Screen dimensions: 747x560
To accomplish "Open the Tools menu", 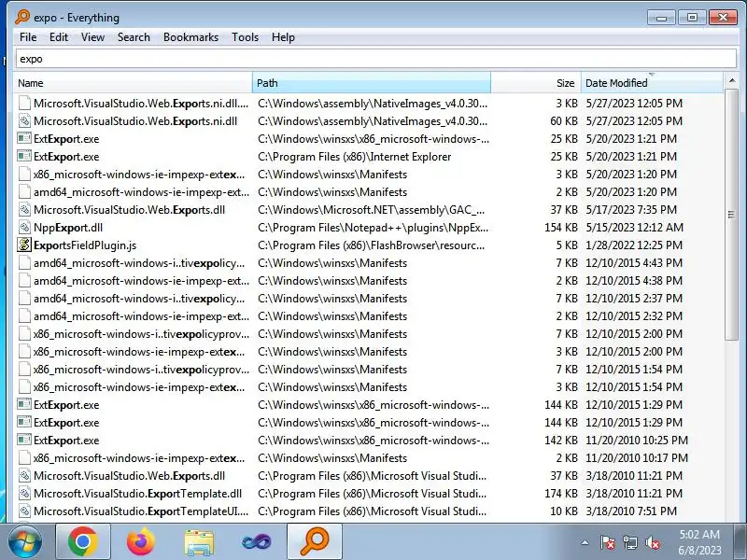I will pos(245,37).
